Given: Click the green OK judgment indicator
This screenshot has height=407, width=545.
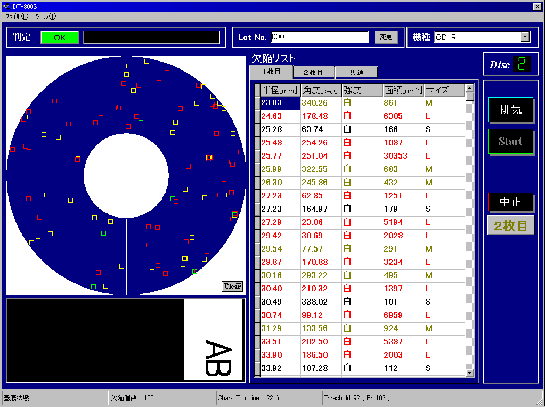Looking at the screenshot, I should click(x=59, y=38).
